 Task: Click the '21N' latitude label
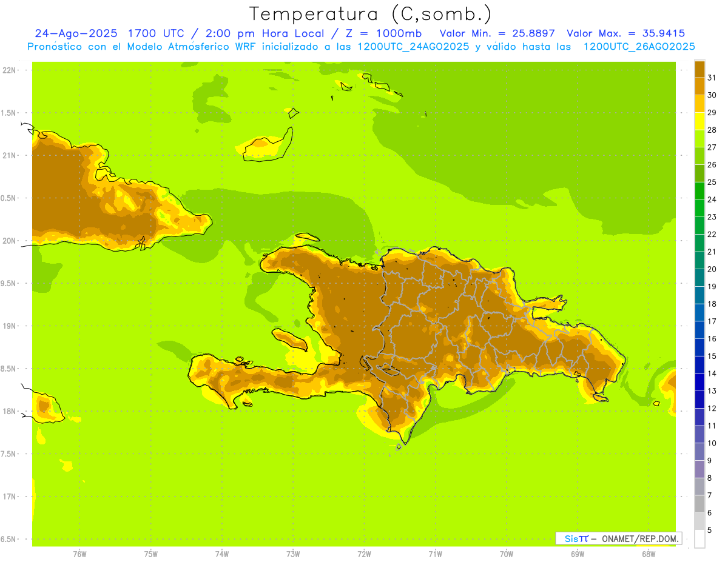[x=9, y=155]
